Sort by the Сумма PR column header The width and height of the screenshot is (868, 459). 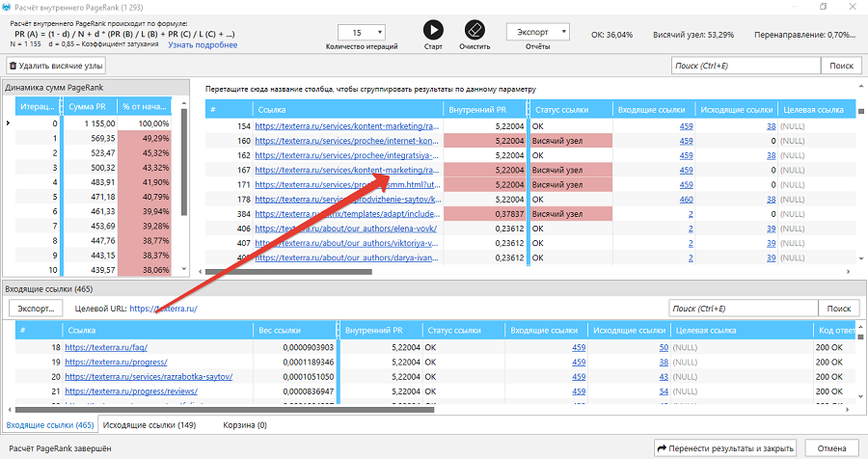tap(90, 107)
